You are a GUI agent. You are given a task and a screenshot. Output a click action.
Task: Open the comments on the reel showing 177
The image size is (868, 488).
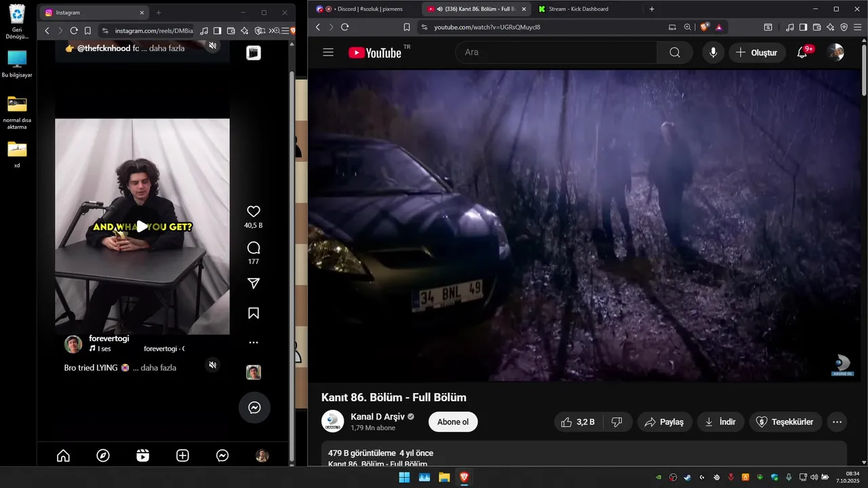click(254, 248)
